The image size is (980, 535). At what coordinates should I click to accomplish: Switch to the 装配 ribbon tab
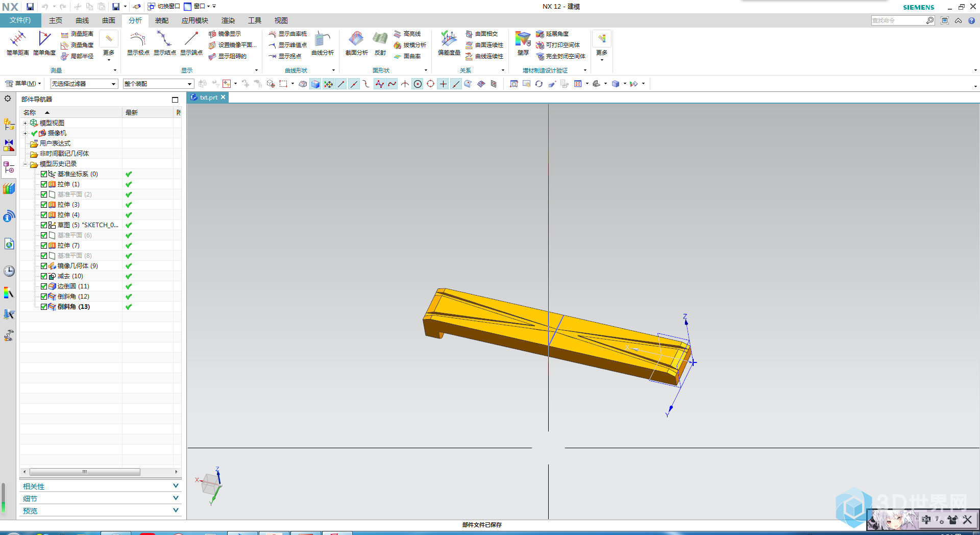tap(162, 20)
